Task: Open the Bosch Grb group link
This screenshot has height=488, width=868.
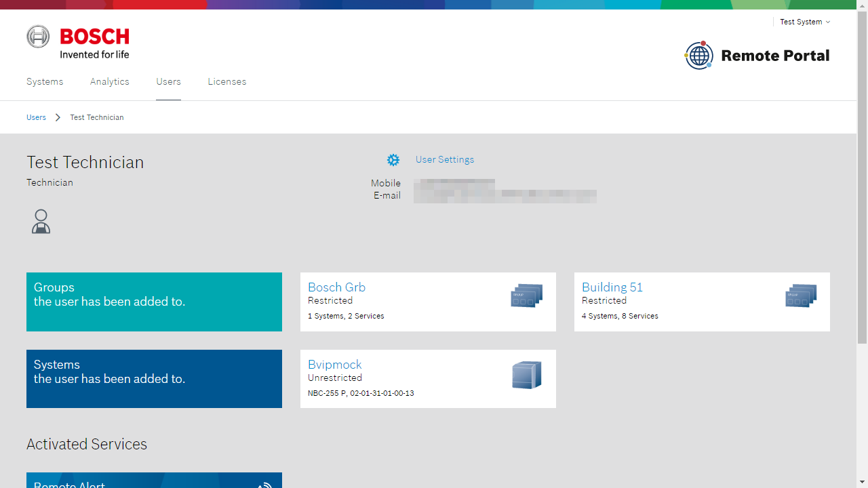Action: [336, 287]
